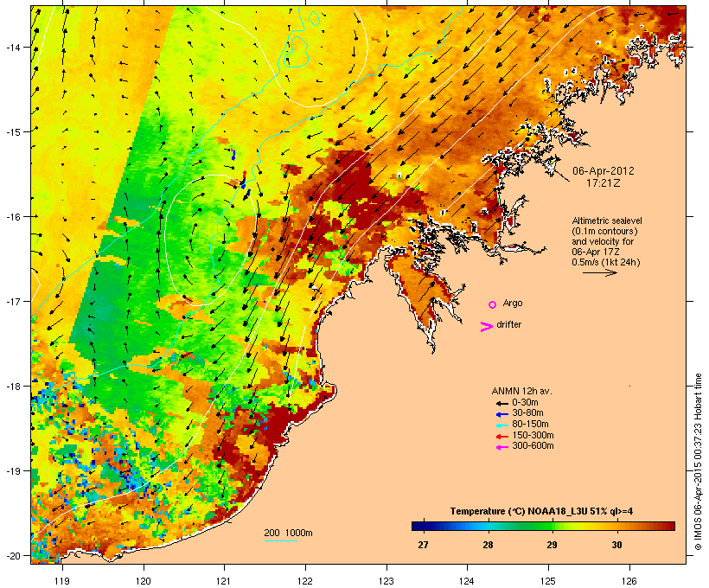
Task: Click latitude label "-19"
Action: pyautogui.click(x=13, y=471)
